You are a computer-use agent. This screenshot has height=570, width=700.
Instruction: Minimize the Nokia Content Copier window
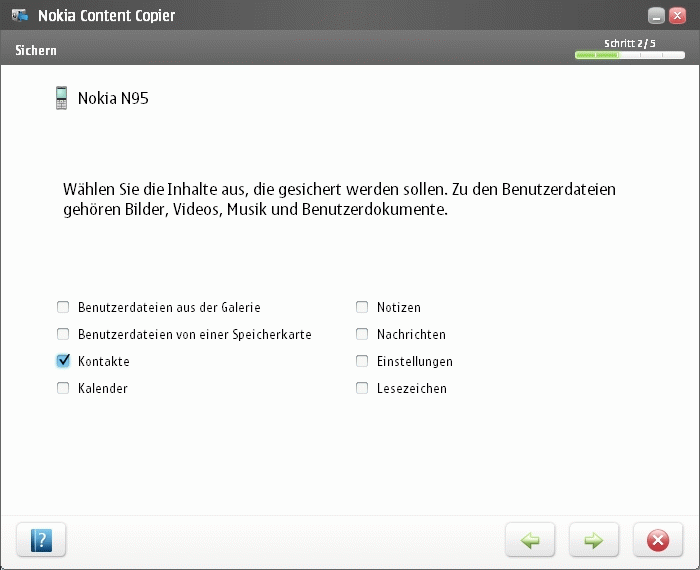(656, 16)
